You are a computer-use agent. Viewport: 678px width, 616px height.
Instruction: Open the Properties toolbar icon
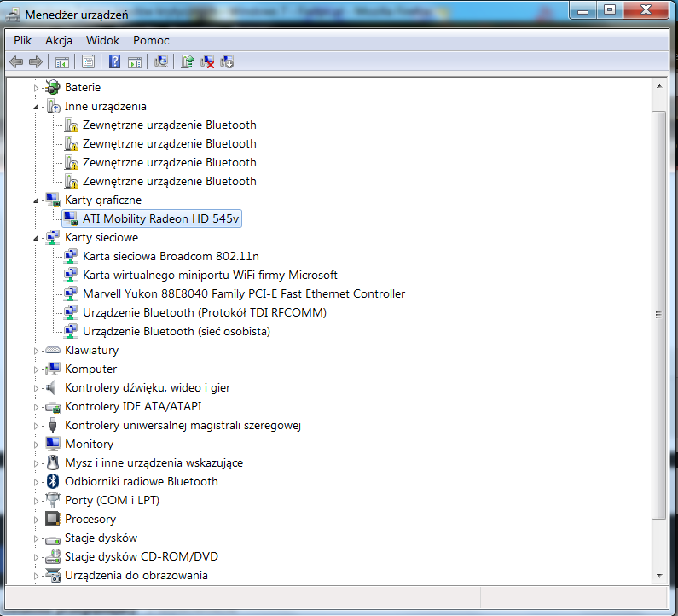pyautogui.click(x=88, y=62)
